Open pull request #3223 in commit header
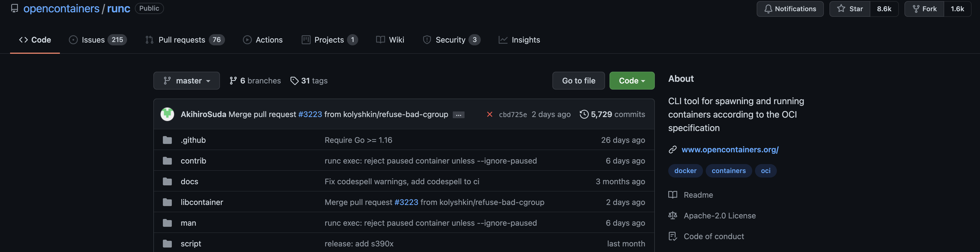 pos(310,114)
